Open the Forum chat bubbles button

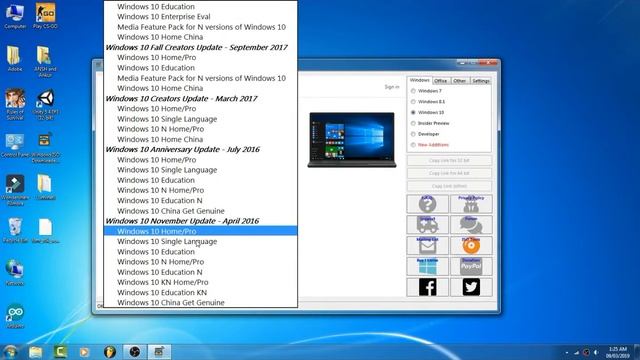471,224
